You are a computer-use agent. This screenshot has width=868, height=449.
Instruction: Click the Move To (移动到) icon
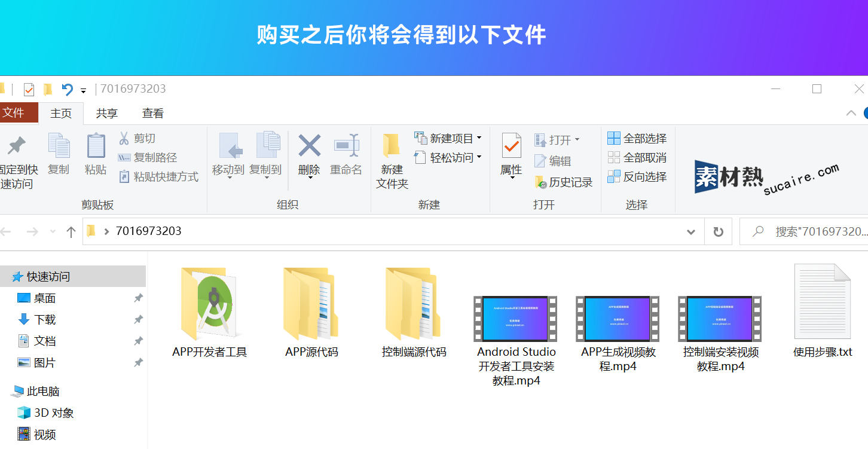click(230, 145)
